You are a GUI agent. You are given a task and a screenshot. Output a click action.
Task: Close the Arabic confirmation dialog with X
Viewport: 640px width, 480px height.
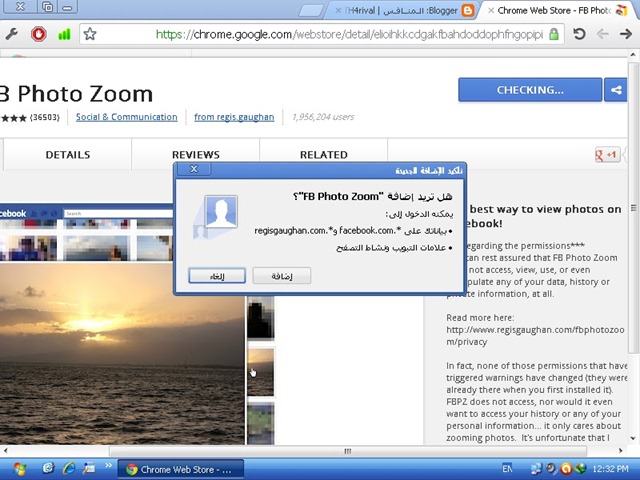pyautogui.click(x=194, y=169)
